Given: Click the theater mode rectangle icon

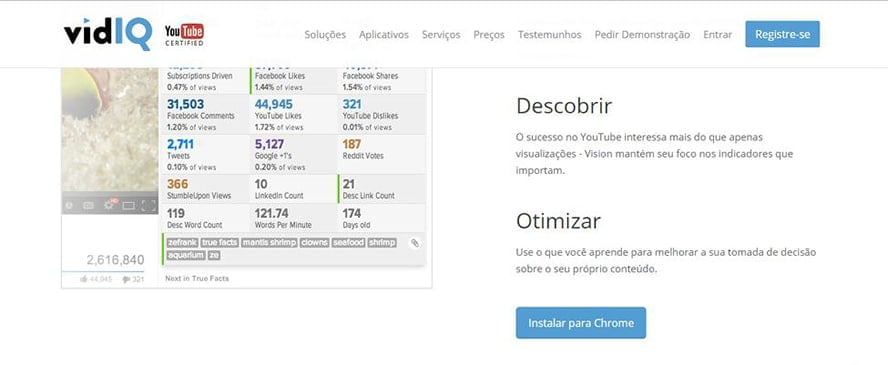Looking at the screenshot, I should click(129, 205).
